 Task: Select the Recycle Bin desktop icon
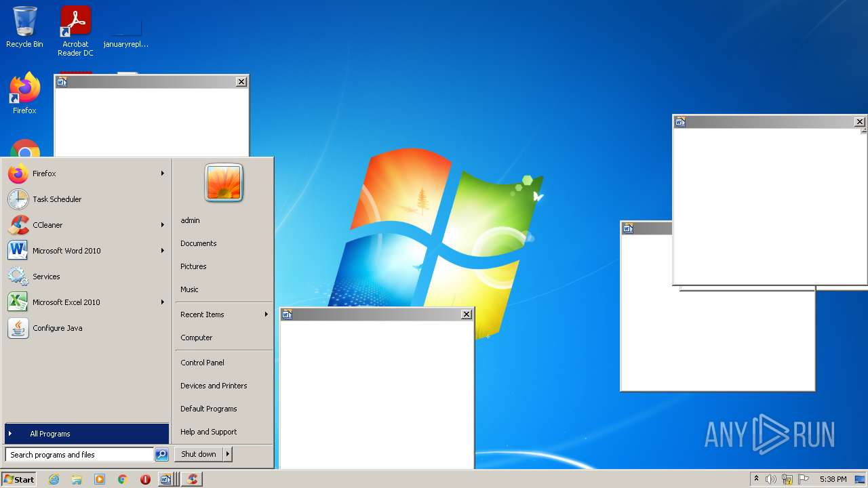(24, 28)
